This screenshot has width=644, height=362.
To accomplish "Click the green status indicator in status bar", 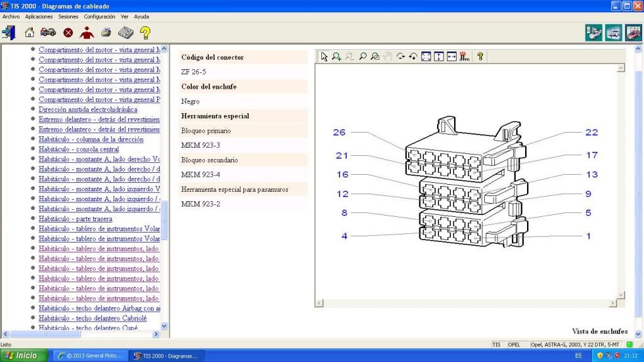I will point(630,344).
